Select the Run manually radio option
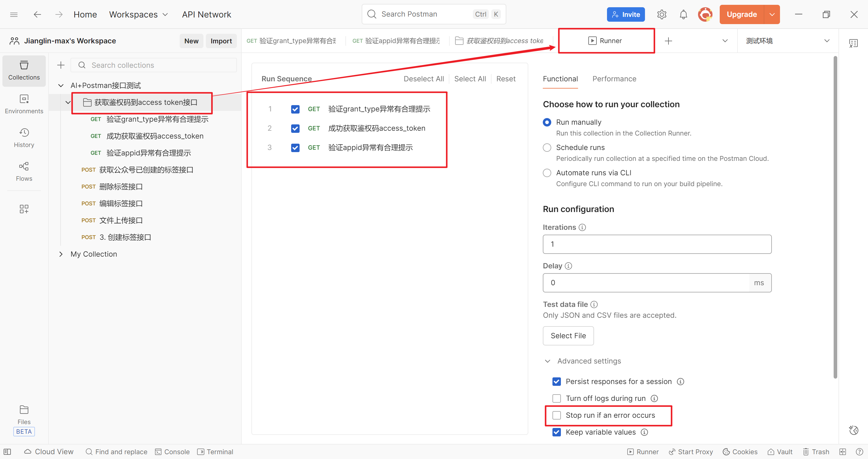 click(x=547, y=122)
